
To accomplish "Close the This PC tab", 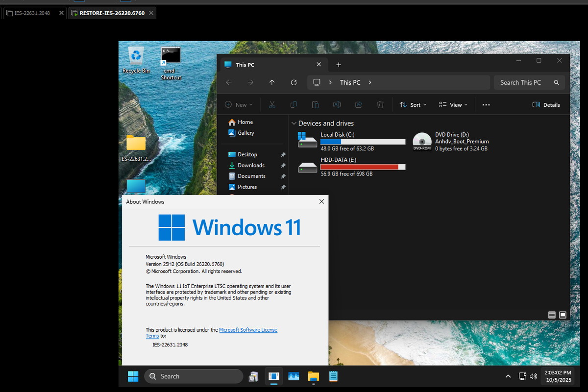I will tap(319, 65).
